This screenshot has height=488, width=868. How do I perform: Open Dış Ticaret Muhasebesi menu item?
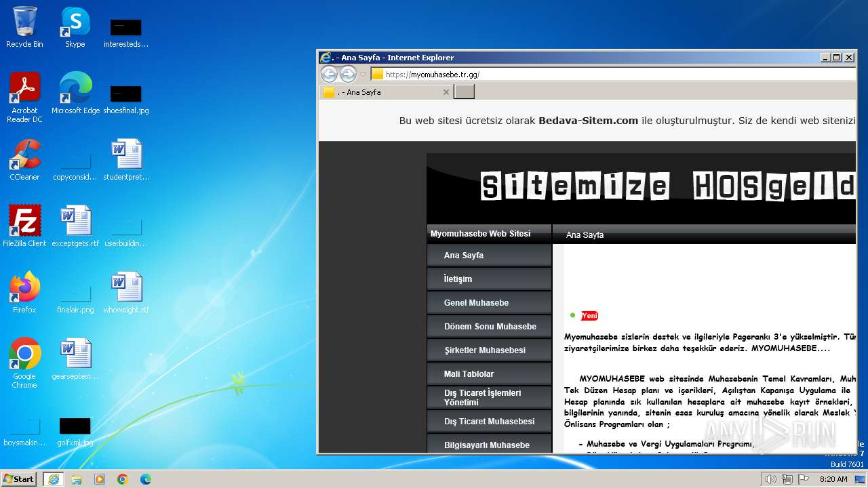489,422
